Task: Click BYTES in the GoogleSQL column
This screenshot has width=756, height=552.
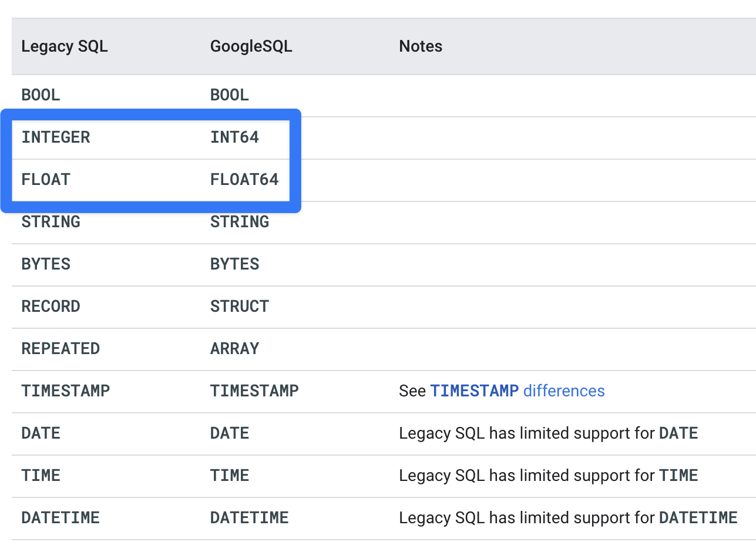Action: (234, 264)
